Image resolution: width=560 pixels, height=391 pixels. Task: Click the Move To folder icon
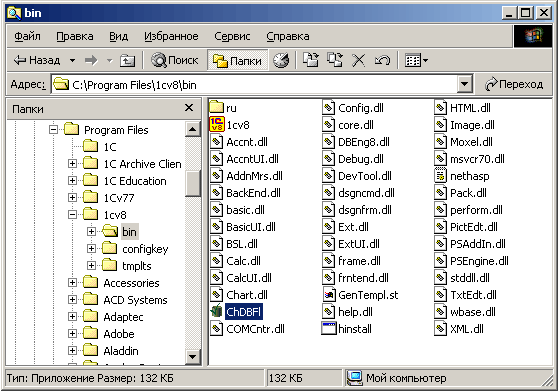click(311, 60)
